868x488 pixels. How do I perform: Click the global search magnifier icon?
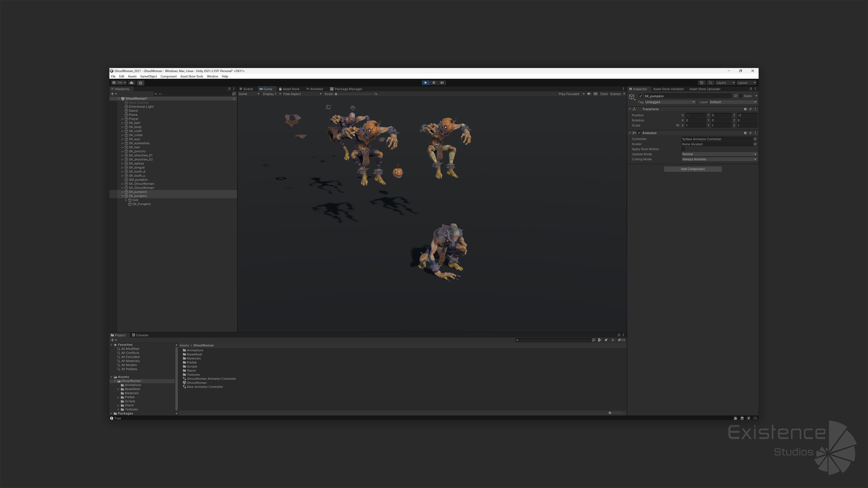click(x=710, y=82)
